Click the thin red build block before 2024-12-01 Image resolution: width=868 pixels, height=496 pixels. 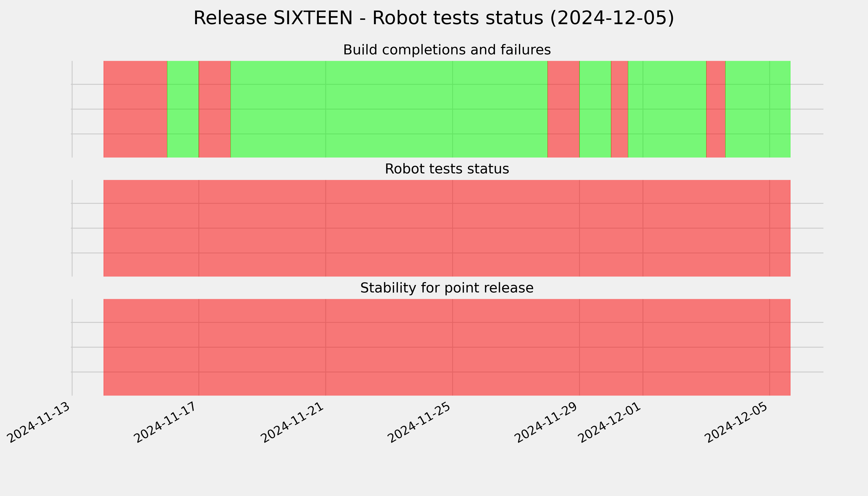coord(620,109)
